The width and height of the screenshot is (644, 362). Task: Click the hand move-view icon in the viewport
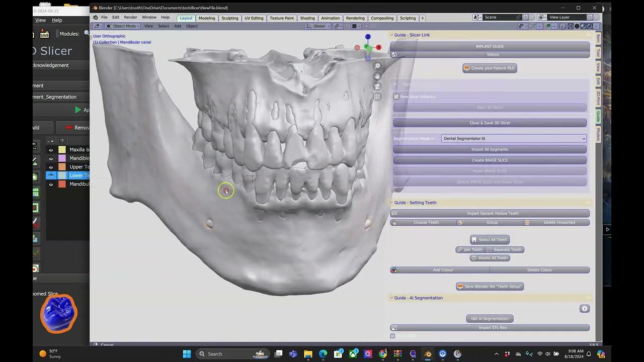click(x=377, y=76)
